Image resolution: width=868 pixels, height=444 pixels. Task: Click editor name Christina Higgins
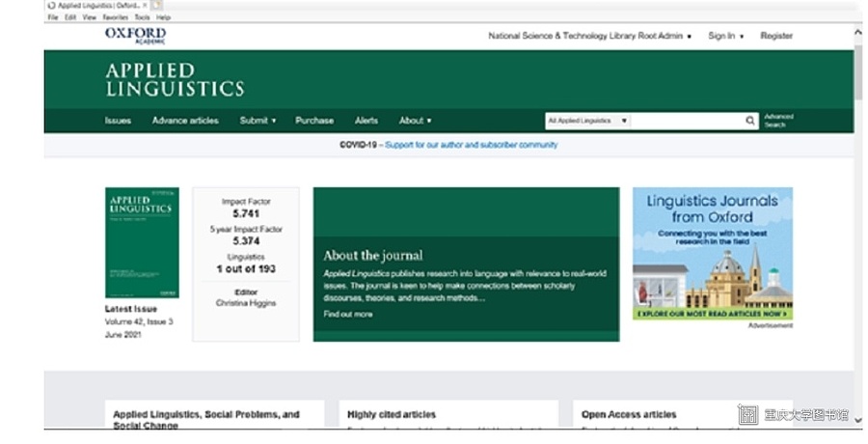coord(246,303)
